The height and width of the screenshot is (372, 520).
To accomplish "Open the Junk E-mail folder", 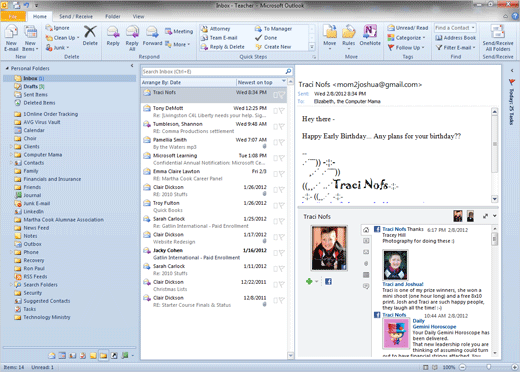I will click(x=37, y=203).
